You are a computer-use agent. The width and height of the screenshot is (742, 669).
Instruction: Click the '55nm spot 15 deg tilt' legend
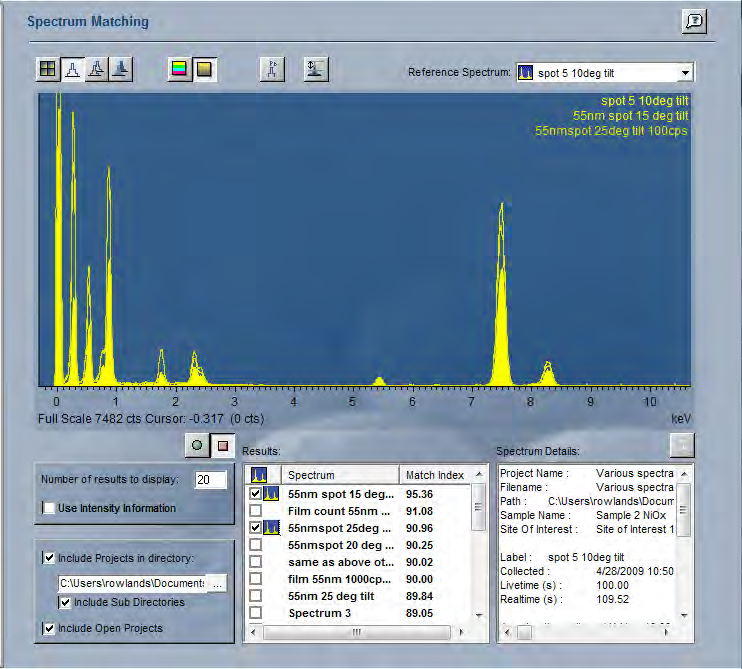pos(631,116)
